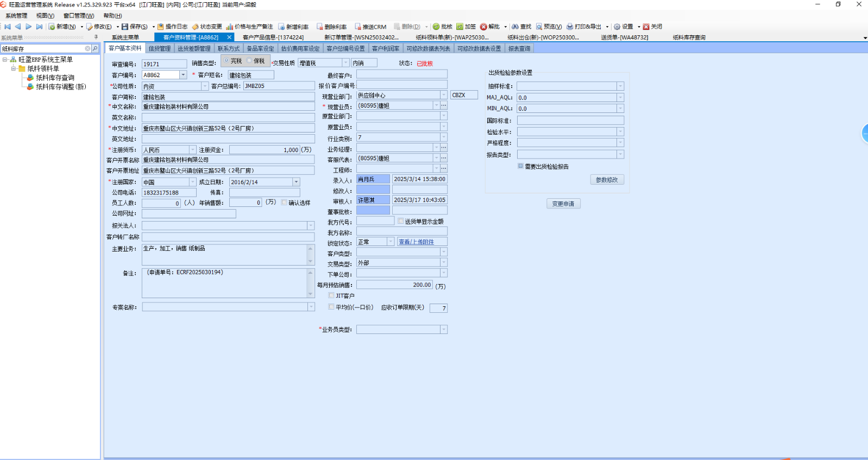Go to the next record
This screenshot has width=868, height=460.
[29, 27]
